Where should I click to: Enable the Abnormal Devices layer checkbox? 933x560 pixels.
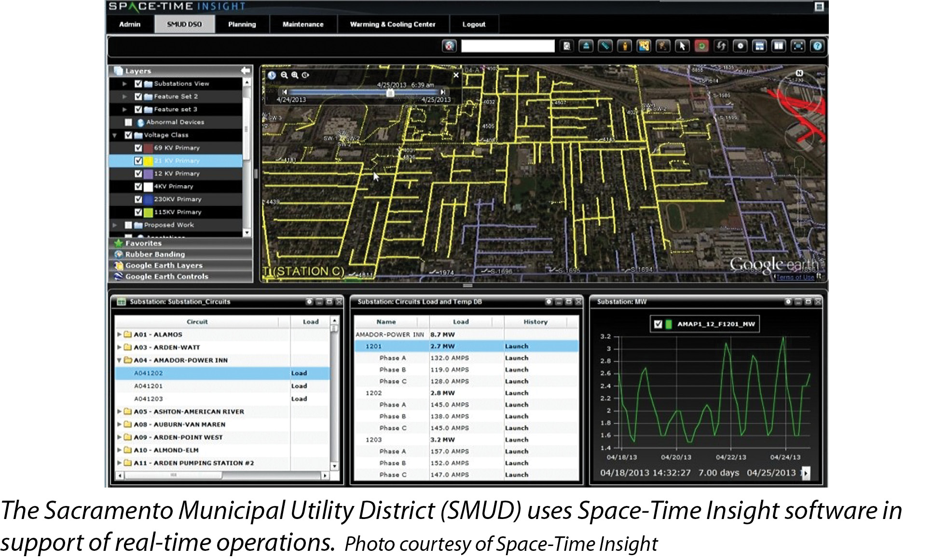coord(128,123)
